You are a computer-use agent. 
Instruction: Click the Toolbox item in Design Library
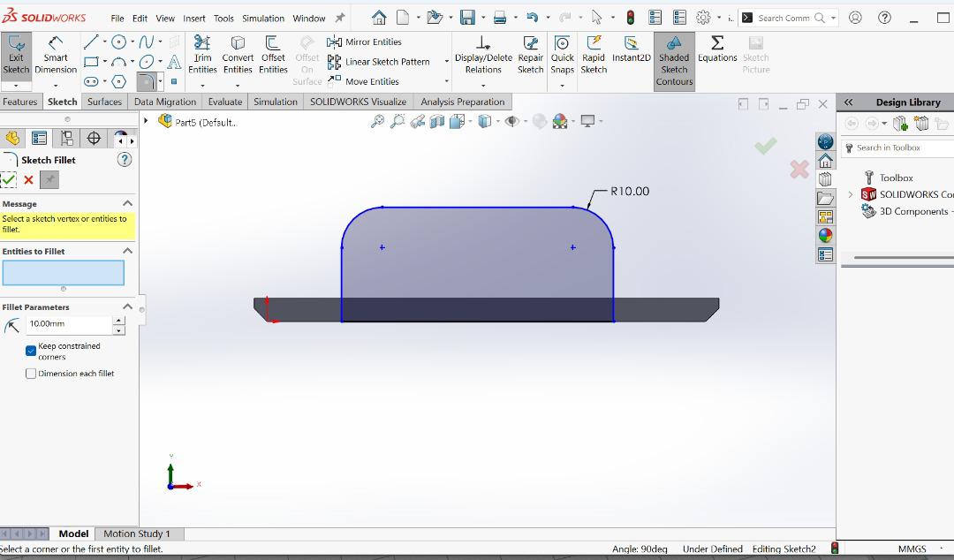point(896,178)
